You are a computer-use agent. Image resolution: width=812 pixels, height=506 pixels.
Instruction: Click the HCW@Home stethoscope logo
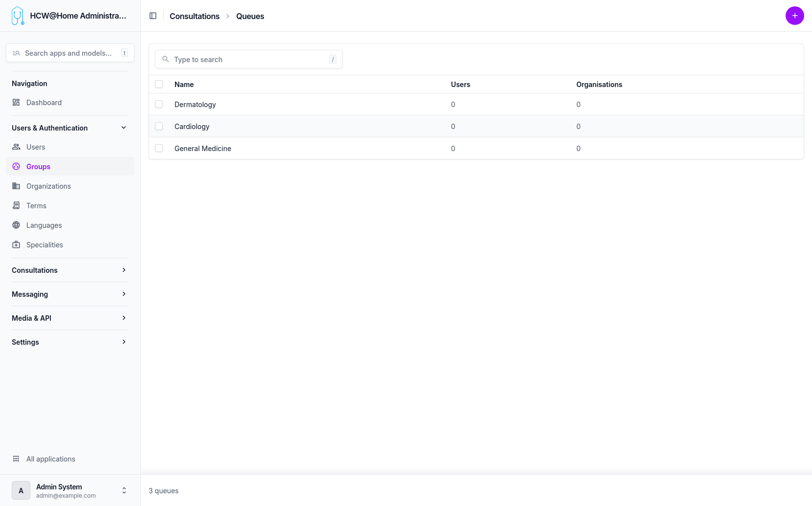(18, 16)
